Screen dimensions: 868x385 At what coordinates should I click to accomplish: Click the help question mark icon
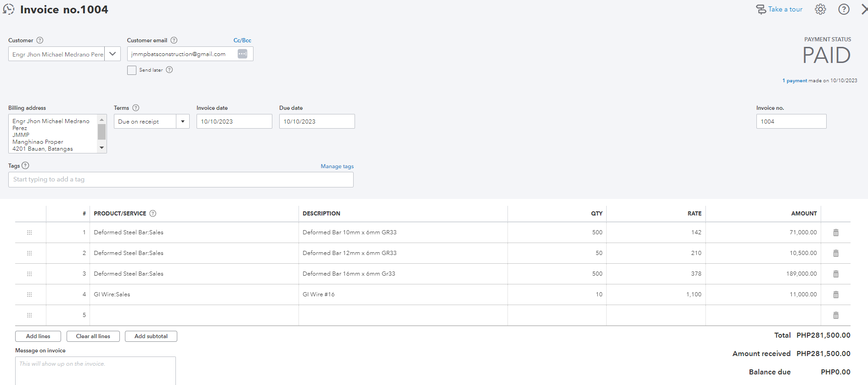(844, 9)
